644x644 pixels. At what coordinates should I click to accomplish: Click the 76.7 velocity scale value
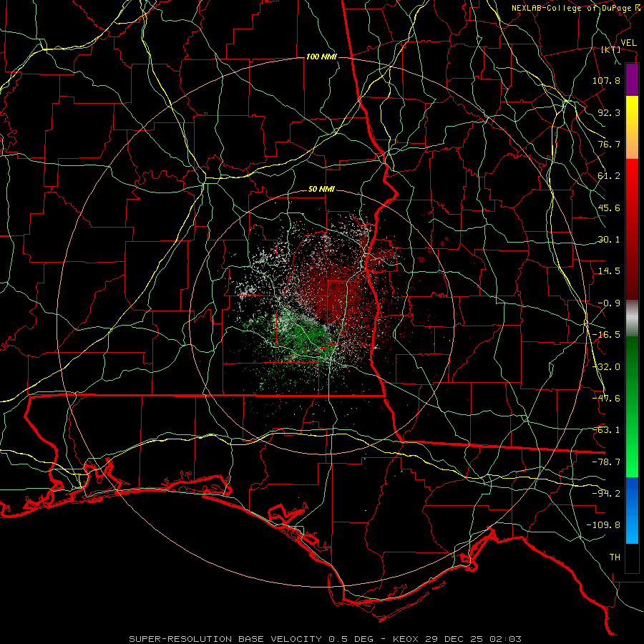609,144
